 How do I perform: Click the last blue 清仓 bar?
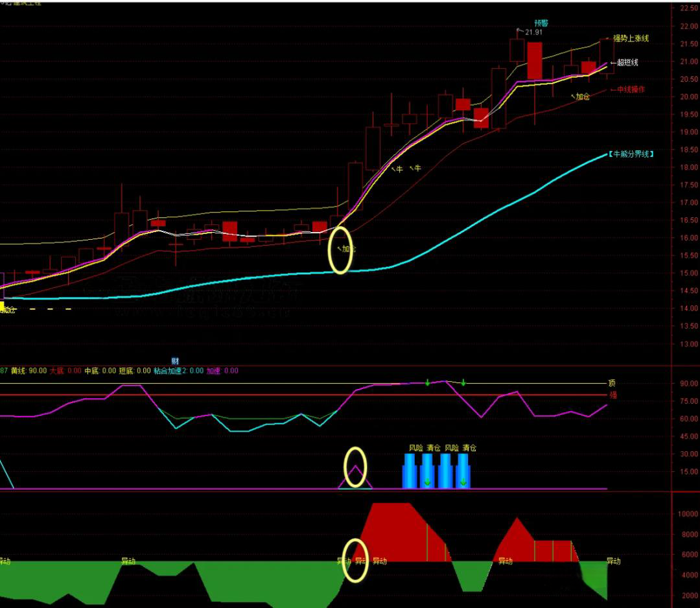(463, 471)
